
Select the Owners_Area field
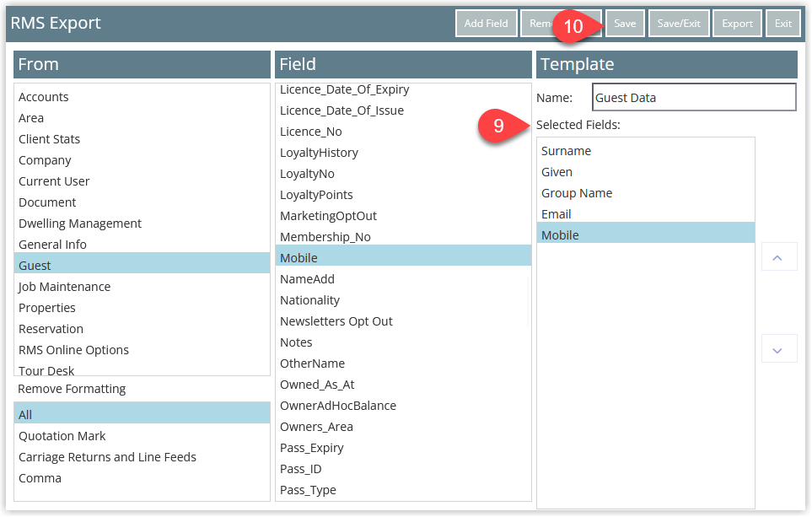click(403, 427)
